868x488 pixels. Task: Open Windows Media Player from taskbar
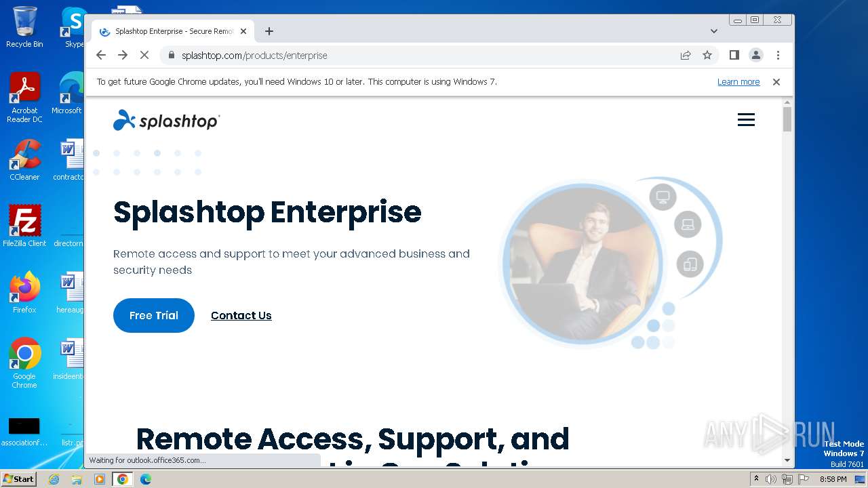pyautogui.click(x=100, y=479)
